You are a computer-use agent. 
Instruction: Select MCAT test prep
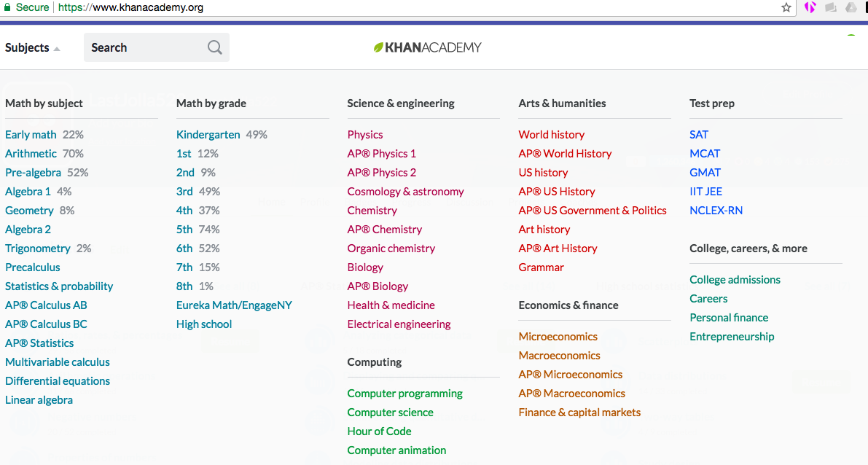click(x=705, y=153)
